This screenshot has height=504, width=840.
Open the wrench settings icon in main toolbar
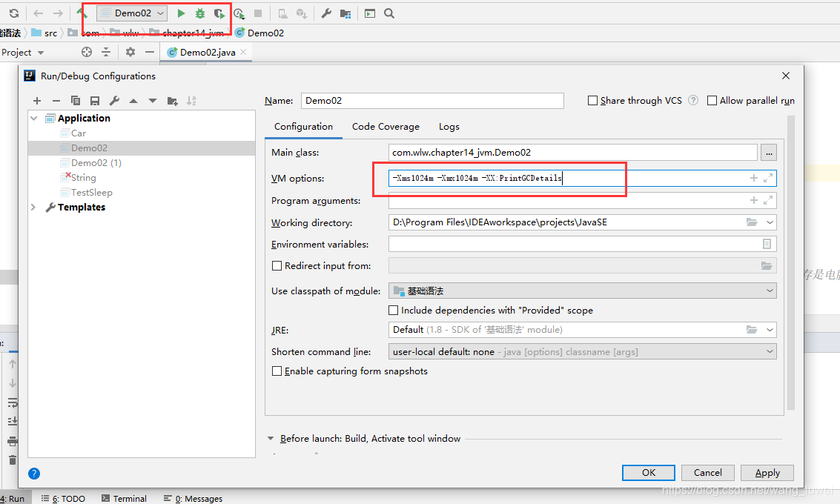[x=326, y=13]
